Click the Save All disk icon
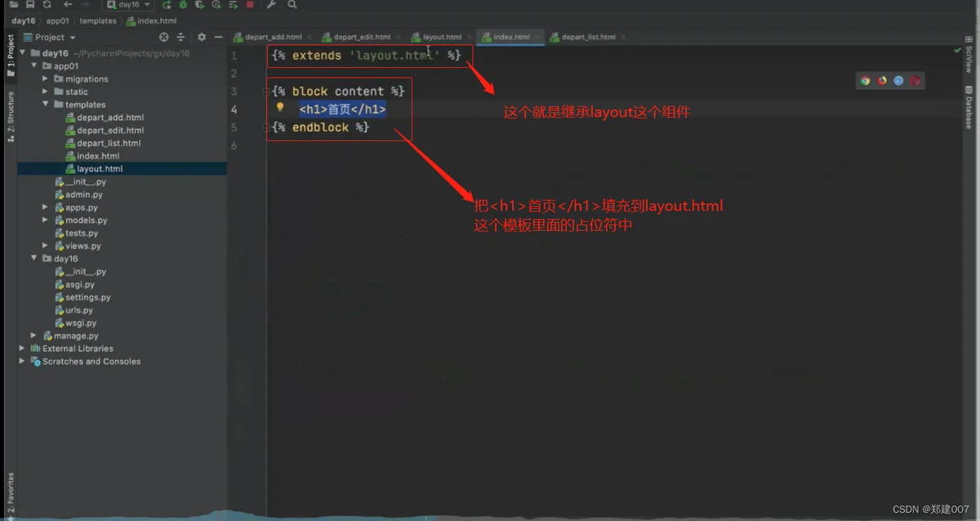The image size is (980, 521). point(30,4)
